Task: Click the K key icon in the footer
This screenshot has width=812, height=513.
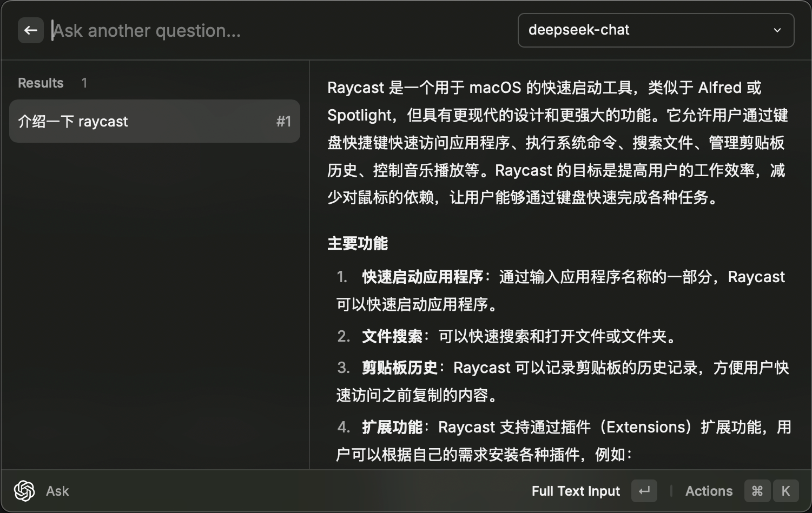Action: (x=785, y=491)
